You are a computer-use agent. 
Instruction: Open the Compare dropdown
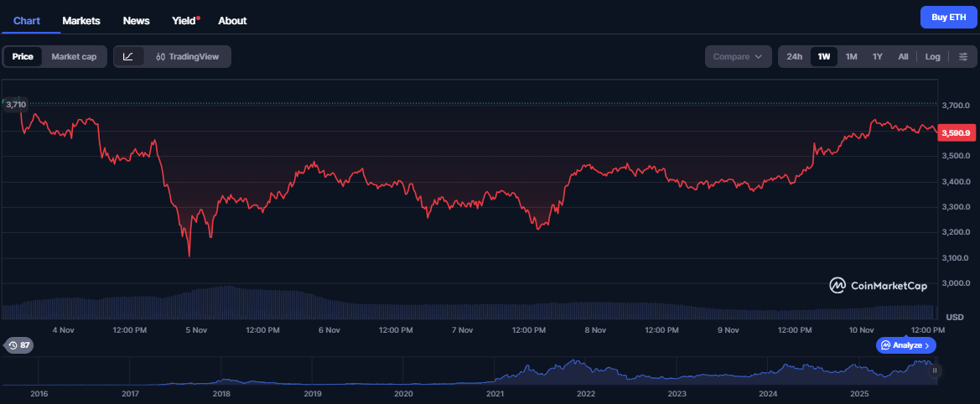pos(737,57)
